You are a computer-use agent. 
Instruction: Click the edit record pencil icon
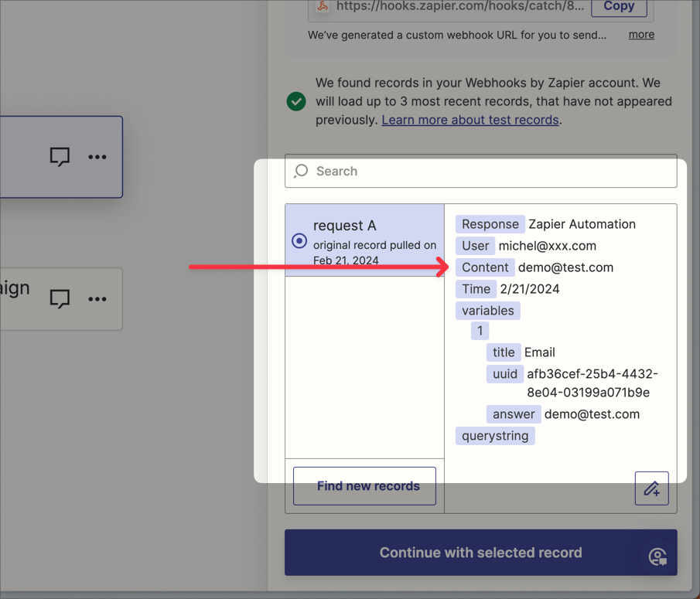point(651,488)
